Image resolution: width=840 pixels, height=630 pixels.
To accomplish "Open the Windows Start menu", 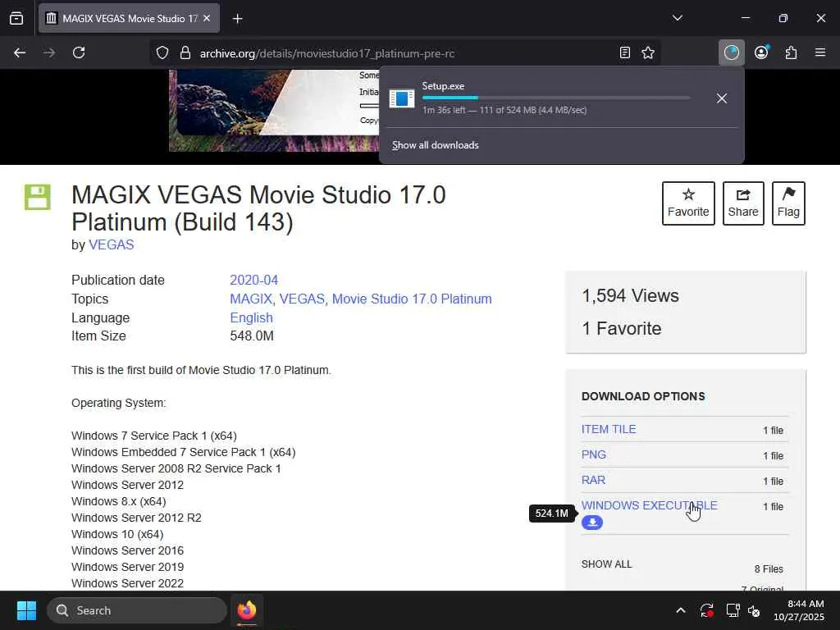I will [x=26, y=610].
